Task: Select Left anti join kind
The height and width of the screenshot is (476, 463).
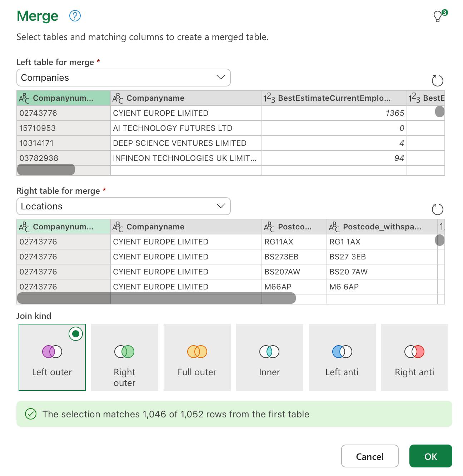Action: click(x=342, y=357)
